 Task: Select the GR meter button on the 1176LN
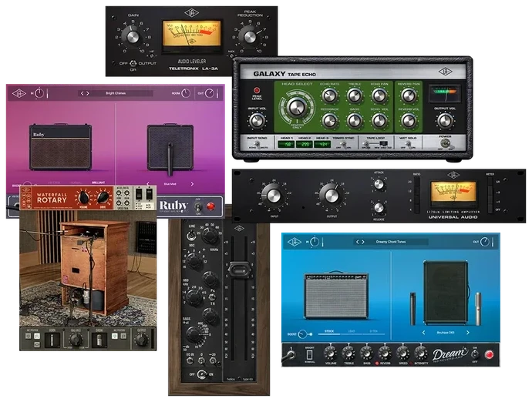[x=490, y=182]
